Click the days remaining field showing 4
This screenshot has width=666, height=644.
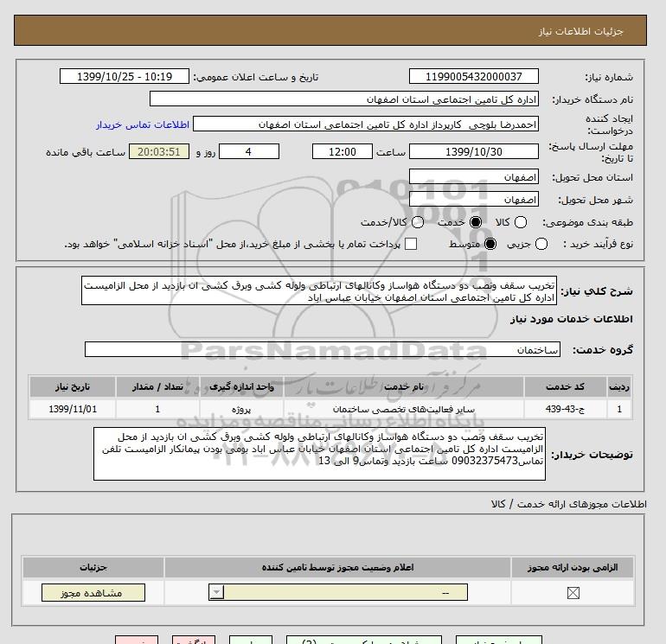249,151
